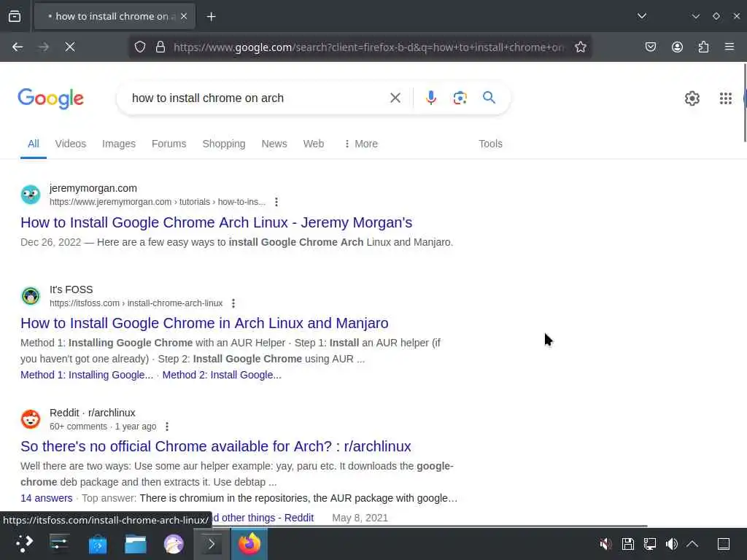Screen dimensions: 747x560
Task: Go to the Google home page logo
Action: point(50,98)
